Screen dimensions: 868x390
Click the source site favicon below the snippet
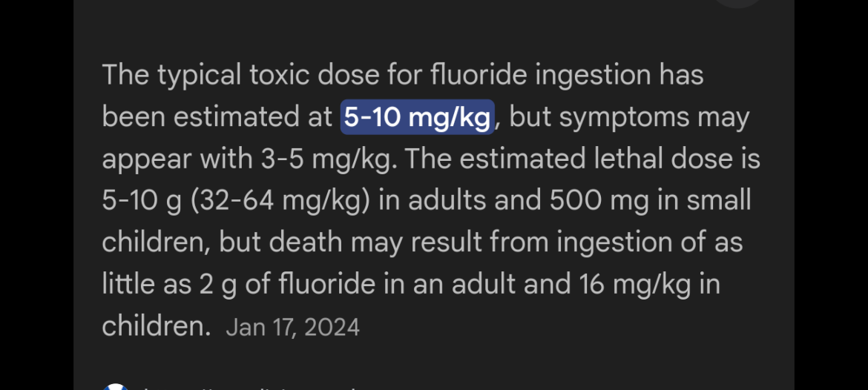pyautogui.click(x=115, y=386)
